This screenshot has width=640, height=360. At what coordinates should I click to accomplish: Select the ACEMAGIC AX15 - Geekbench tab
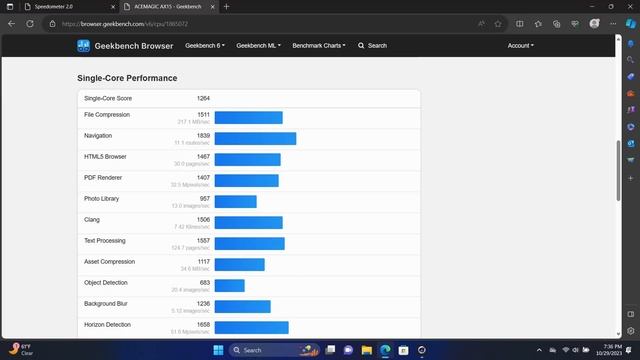point(169,7)
